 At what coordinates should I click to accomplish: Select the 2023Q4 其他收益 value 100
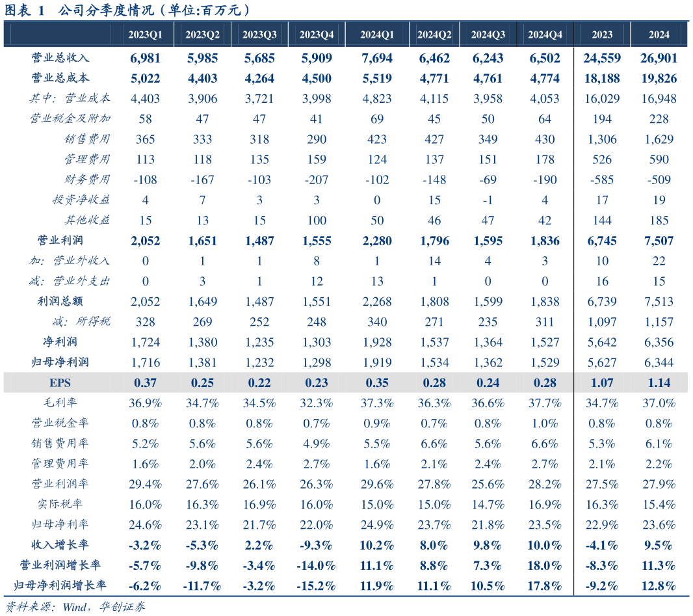click(316, 221)
